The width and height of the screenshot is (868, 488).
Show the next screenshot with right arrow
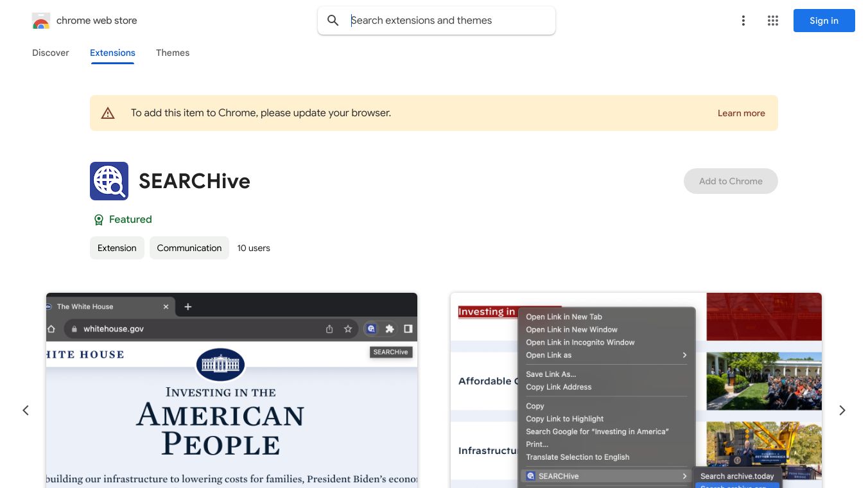(x=842, y=410)
